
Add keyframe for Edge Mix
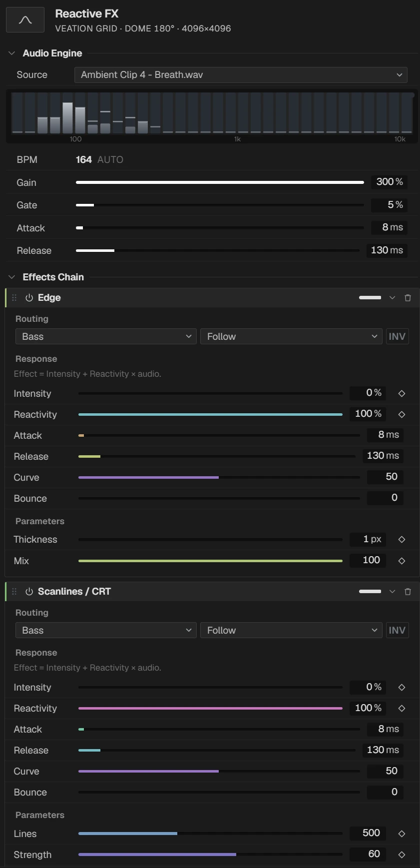coord(402,561)
